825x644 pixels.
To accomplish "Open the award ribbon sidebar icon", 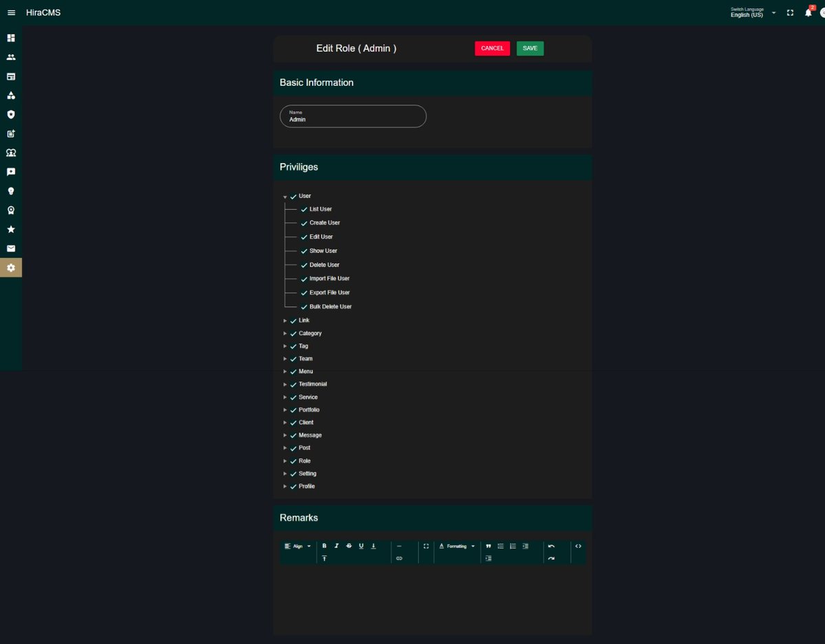I will (x=11, y=210).
